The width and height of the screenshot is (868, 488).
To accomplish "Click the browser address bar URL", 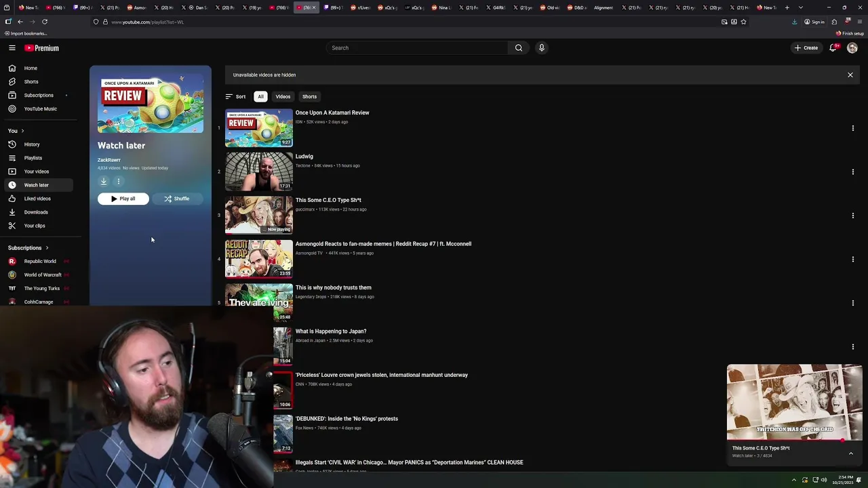I will click(x=147, y=22).
